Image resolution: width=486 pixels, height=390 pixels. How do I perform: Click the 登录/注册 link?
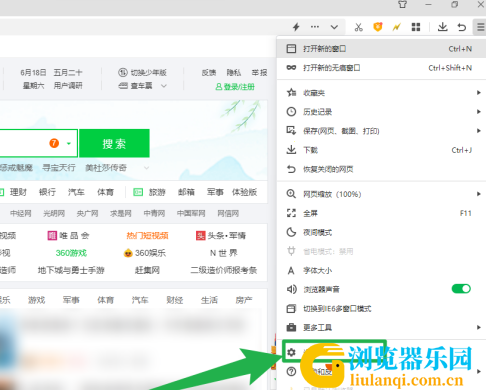point(235,87)
